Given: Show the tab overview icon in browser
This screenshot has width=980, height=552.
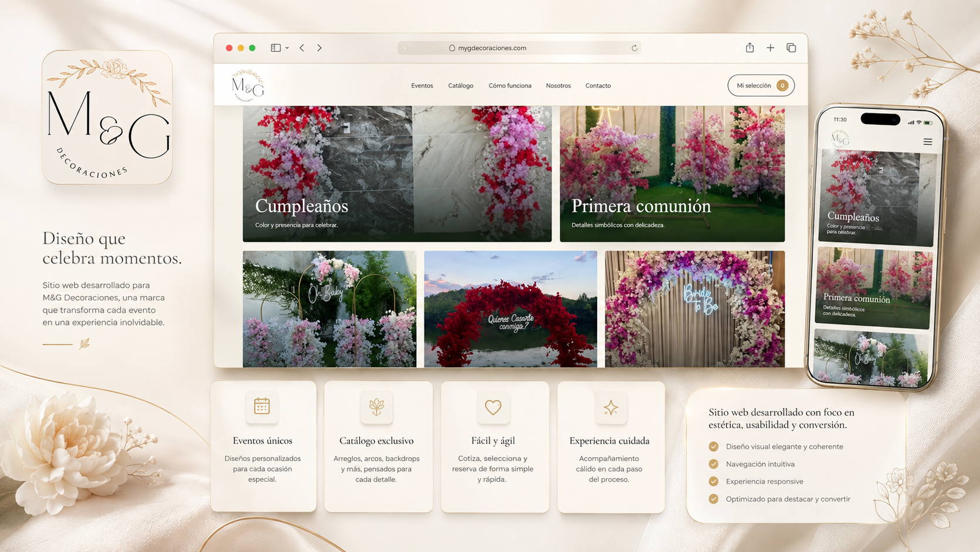Looking at the screenshot, I should pos(791,48).
